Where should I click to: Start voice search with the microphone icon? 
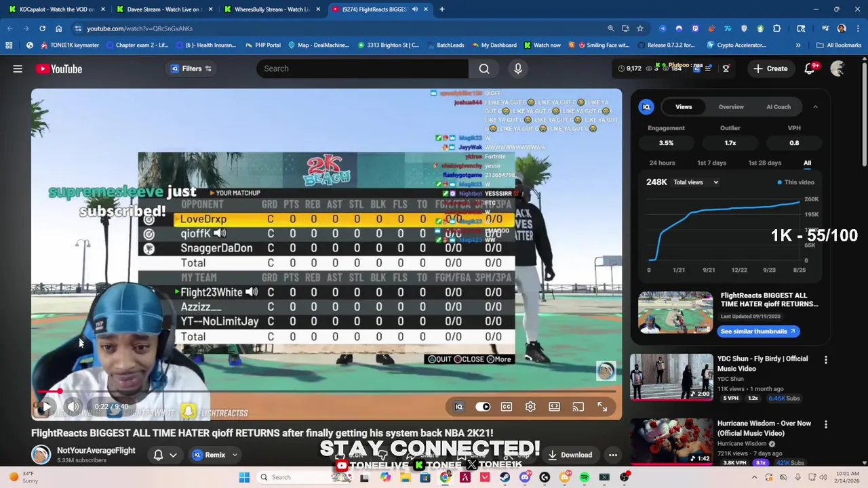pyautogui.click(x=518, y=68)
